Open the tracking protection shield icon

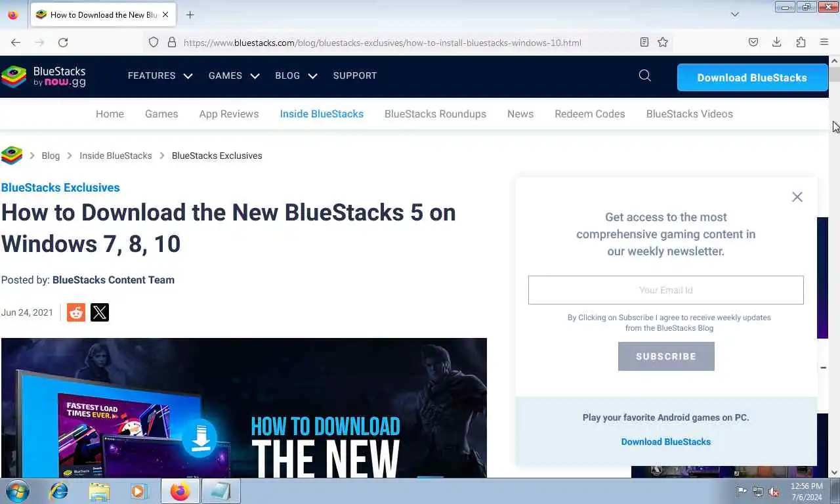pos(154,42)
